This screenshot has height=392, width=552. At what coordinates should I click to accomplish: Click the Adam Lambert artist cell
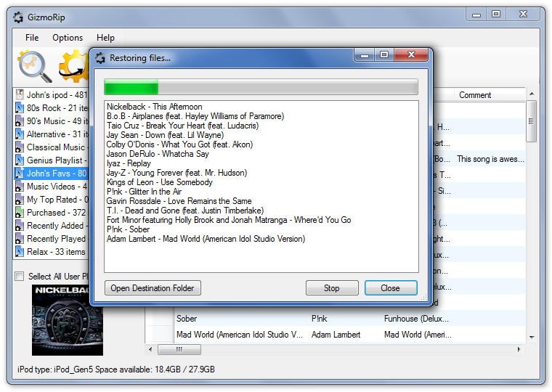pos(336,335)
